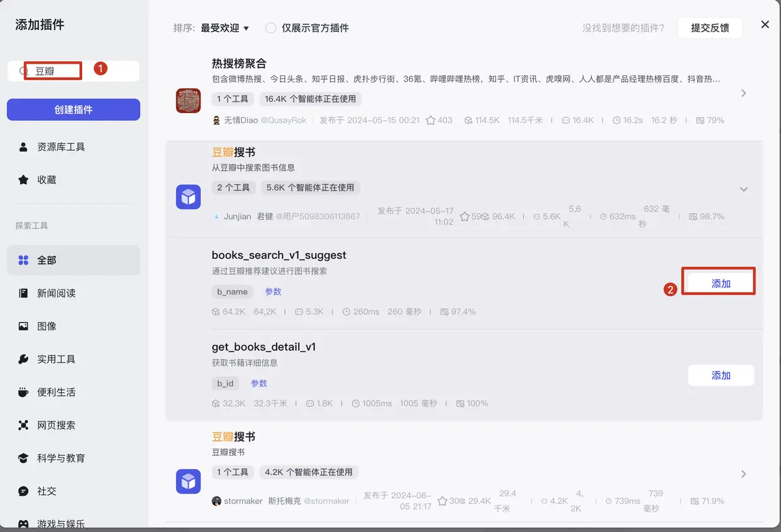Screen dimensions: 781x532
Task: Click the 2 个工具 tag
Action: pos(234,187)
